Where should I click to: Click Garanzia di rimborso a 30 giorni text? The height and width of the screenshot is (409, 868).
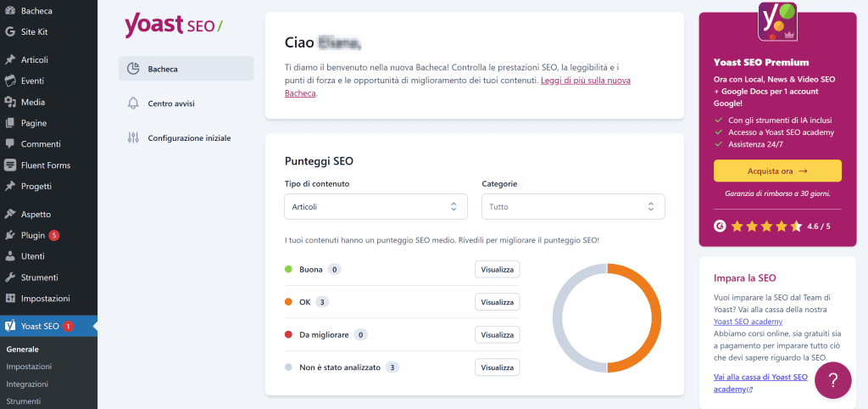coord(777,193)
